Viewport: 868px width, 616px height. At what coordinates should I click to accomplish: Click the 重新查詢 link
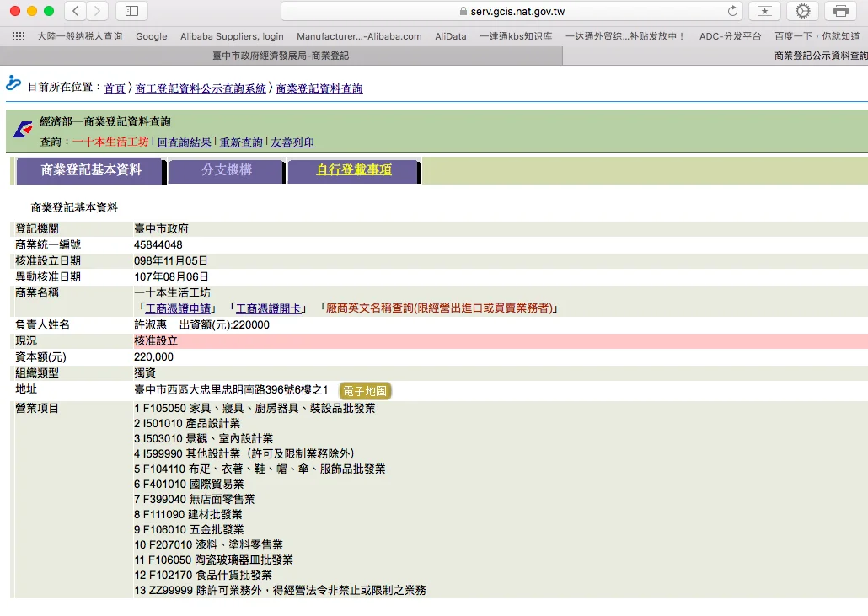[241, 142]
